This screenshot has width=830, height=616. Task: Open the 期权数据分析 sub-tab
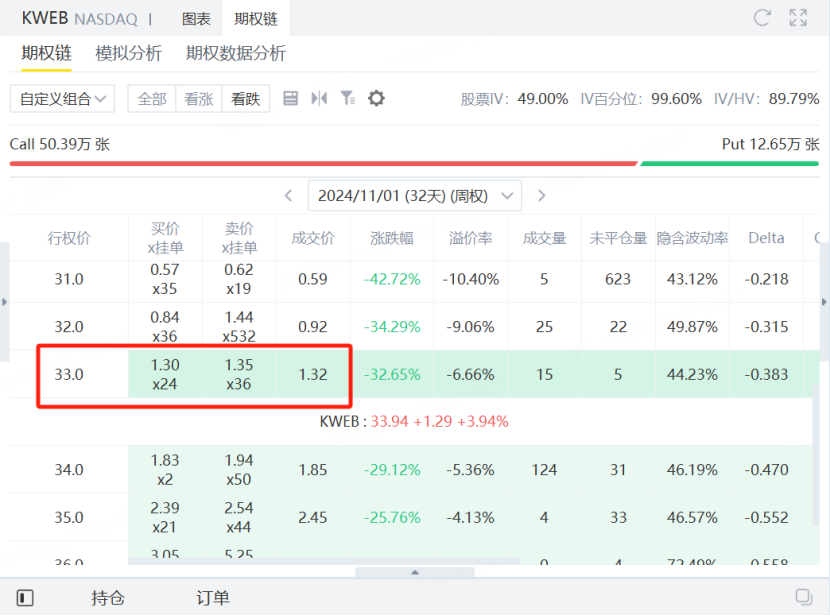[236, 53]
